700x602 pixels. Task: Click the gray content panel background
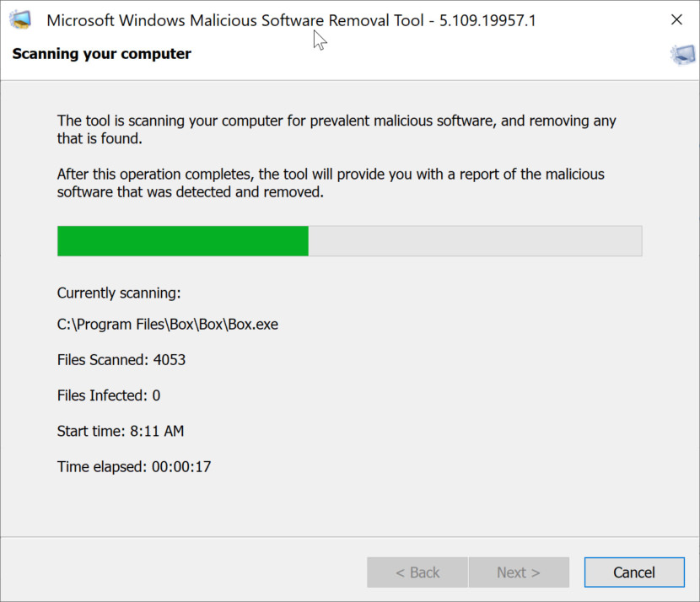point(349,514)
